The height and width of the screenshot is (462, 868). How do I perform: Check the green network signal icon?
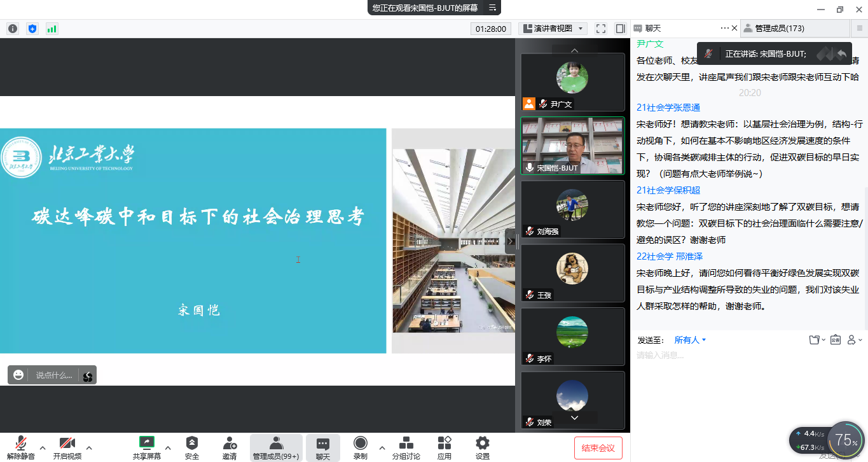tap(52, 29)
